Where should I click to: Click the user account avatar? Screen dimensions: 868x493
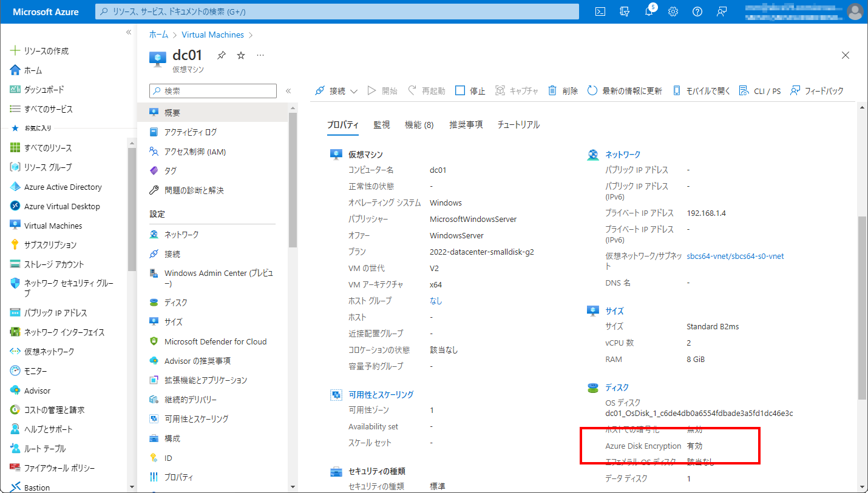855,12
